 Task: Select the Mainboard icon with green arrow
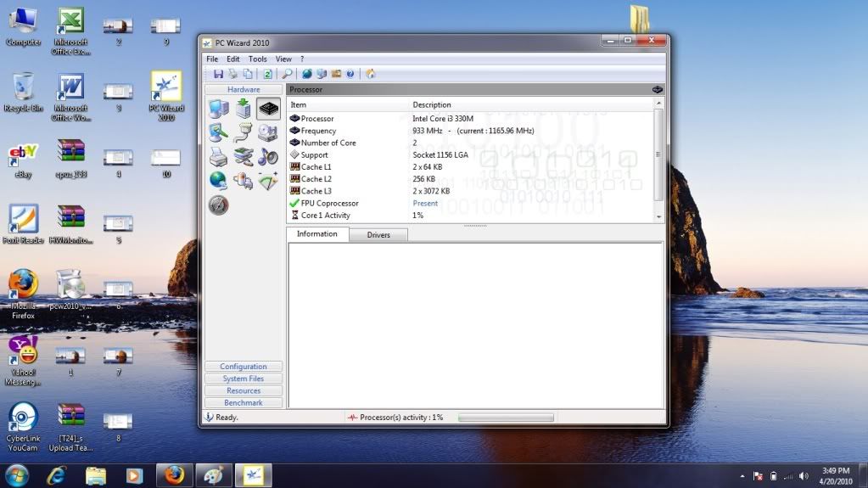coord(243,109)
